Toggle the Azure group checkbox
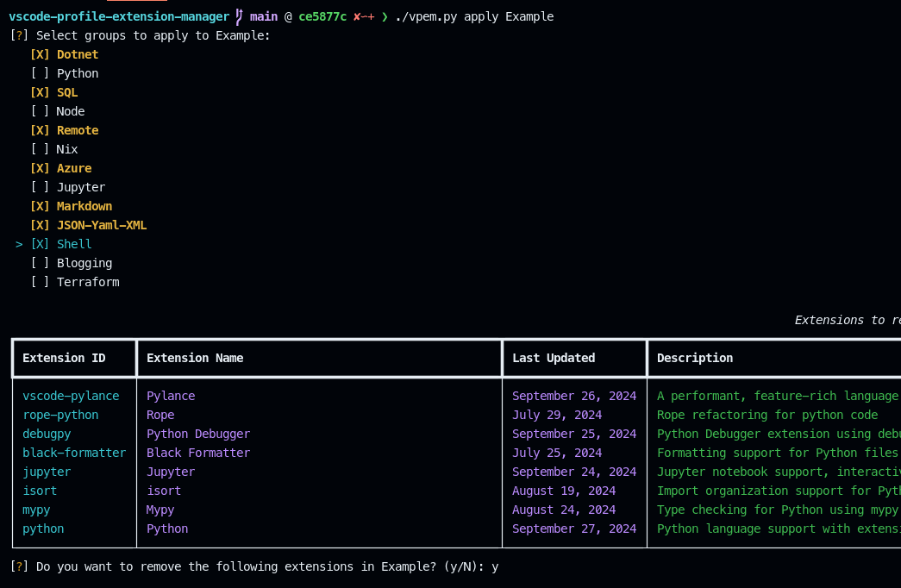This screenshot has height=588, width=901. [x=40, y=168]
